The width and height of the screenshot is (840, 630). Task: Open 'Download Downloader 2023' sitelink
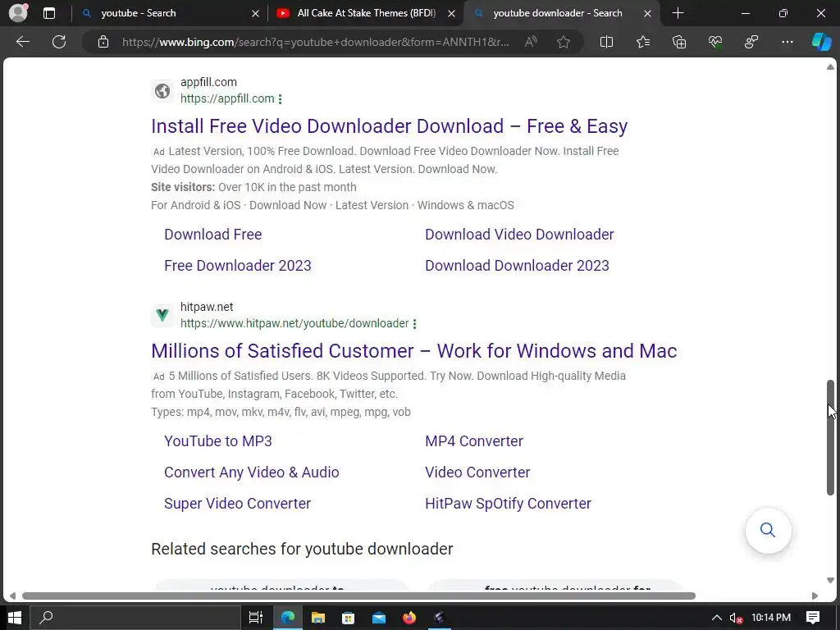(517, 265)
